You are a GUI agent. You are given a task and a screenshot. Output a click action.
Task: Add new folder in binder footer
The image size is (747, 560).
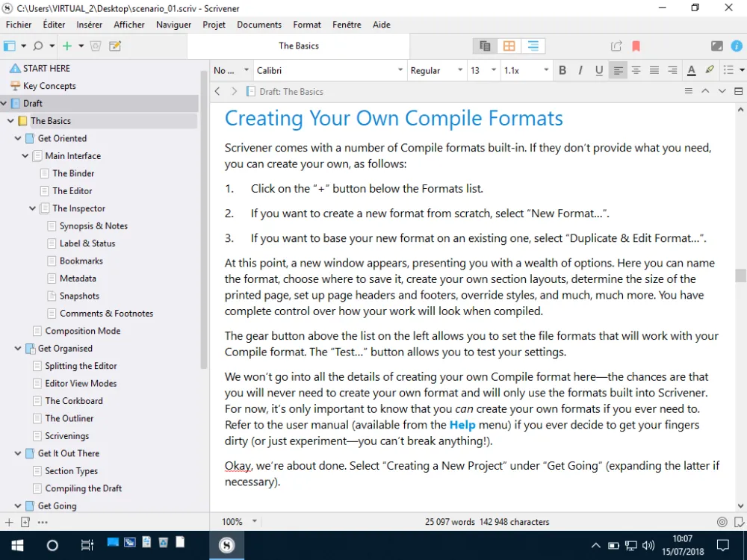tap(25, 523)
